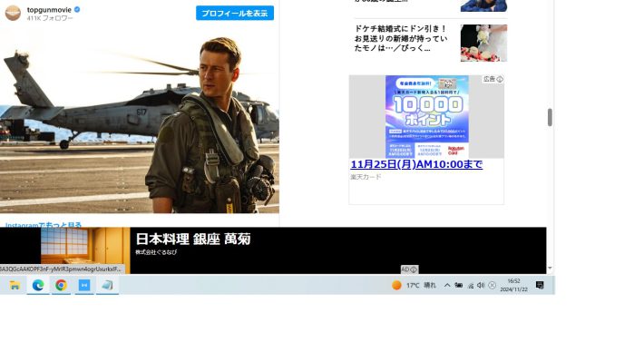
Task: Open the notepad-like app in the taskbar
Action: [107, 285]
